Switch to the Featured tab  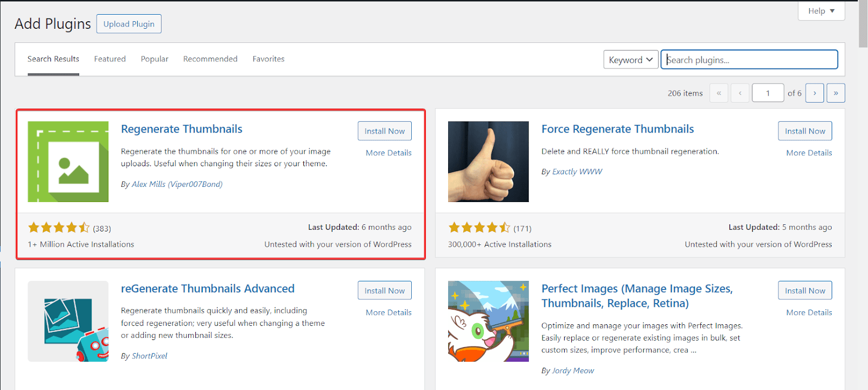click(x=110, y=59)
